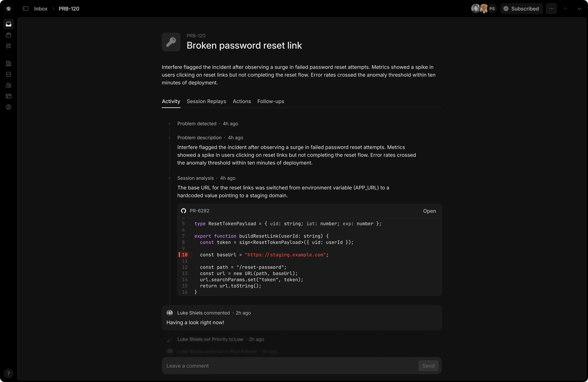Click the help question mark icon

tap(8, 373)
